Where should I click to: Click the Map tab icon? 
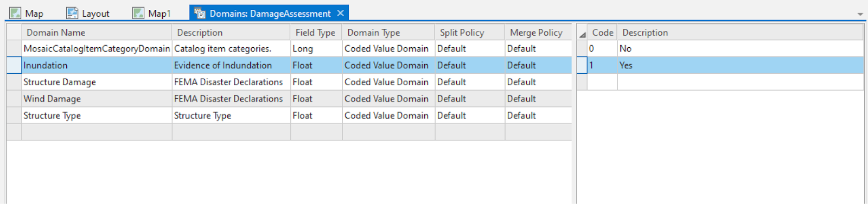click(15, 13)
